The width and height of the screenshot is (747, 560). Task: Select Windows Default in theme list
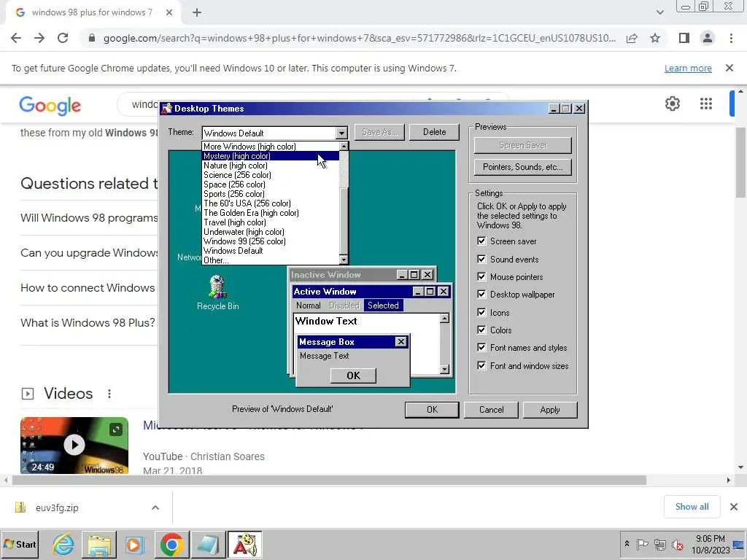pos(271,251)
